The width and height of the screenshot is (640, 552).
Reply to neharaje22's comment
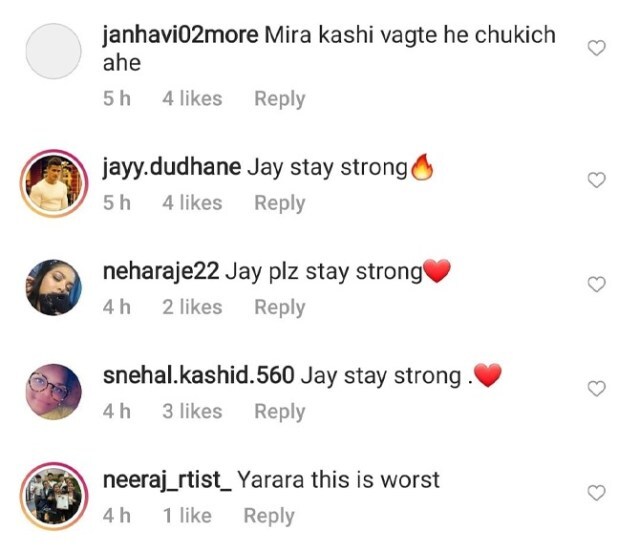click(x=280, y=307)
